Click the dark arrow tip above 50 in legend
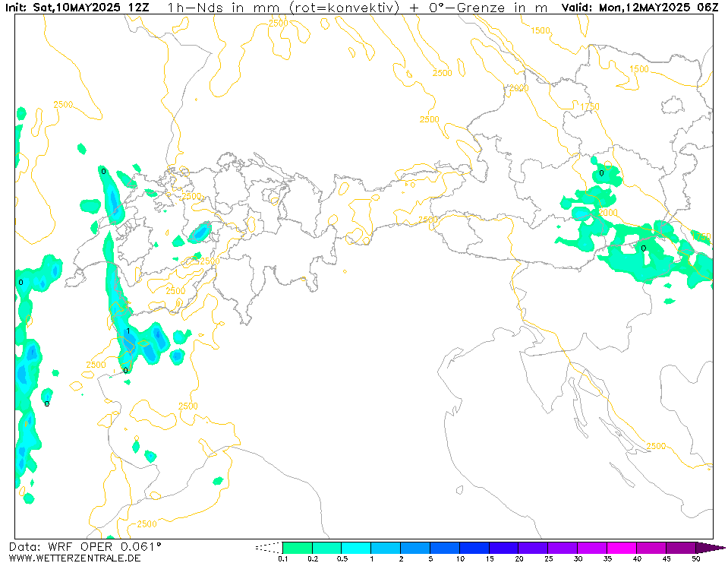728x563 pixels. tap(710, 548)
